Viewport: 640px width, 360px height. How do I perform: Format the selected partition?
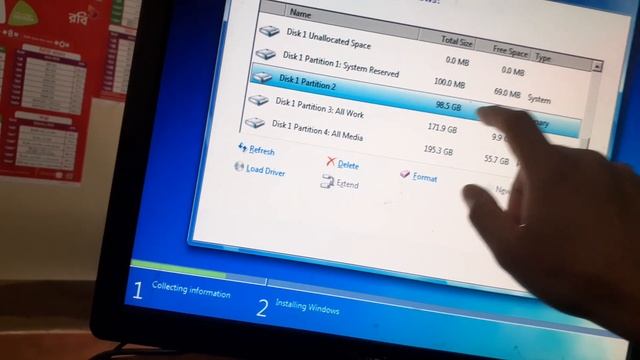click(424, 177)
